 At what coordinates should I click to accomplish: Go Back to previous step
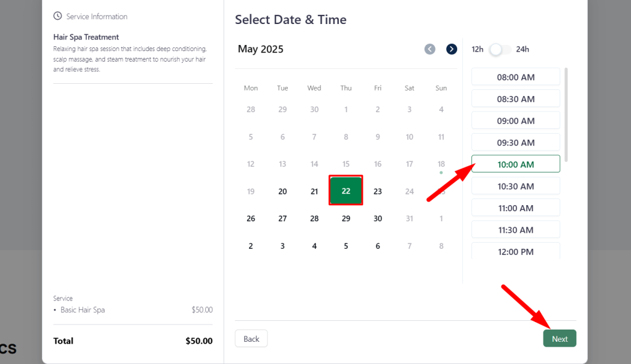tap(251, 339)
